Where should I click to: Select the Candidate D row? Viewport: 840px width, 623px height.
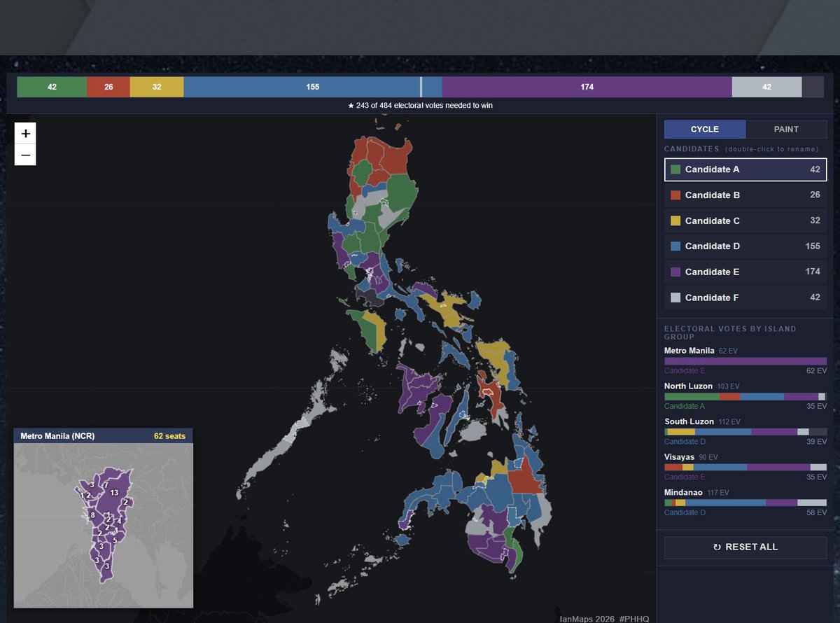(745, 246)
